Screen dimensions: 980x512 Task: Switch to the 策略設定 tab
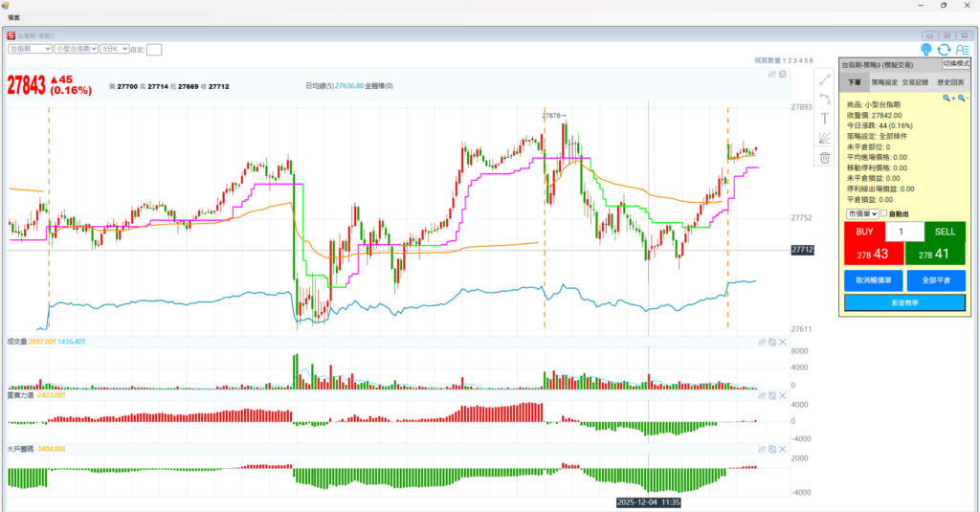tap(885, 82)
